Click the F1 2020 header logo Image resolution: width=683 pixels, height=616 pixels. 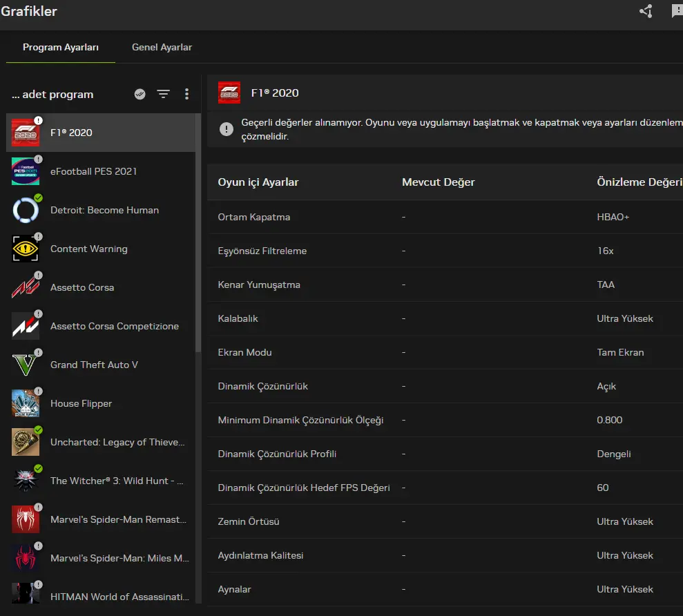coord(229,93)
